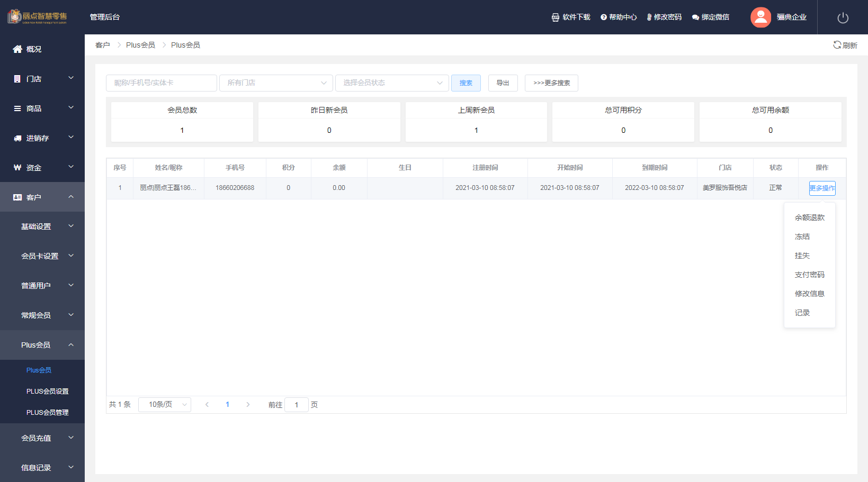Click the 注册时间 column header
868x482 pixels.
[485, 168]
